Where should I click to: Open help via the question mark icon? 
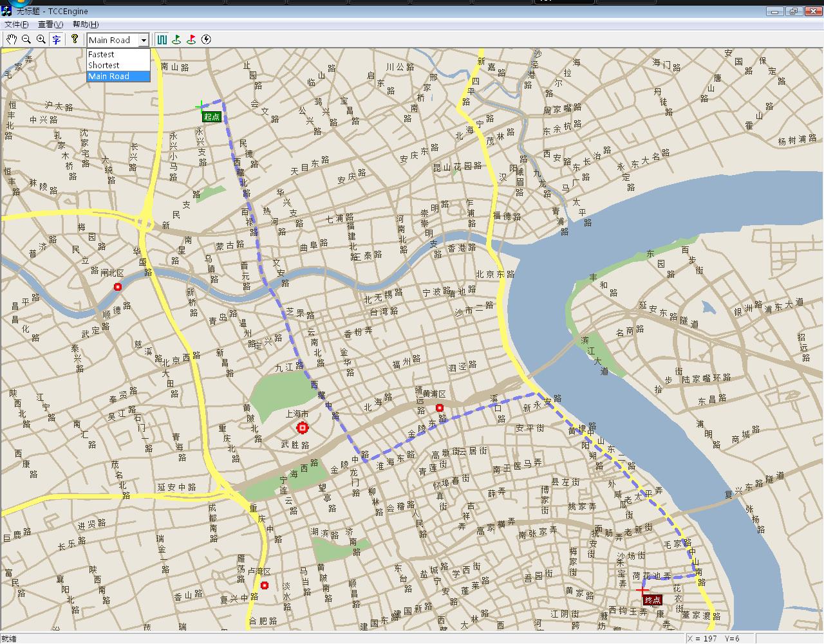coord(75,40)
